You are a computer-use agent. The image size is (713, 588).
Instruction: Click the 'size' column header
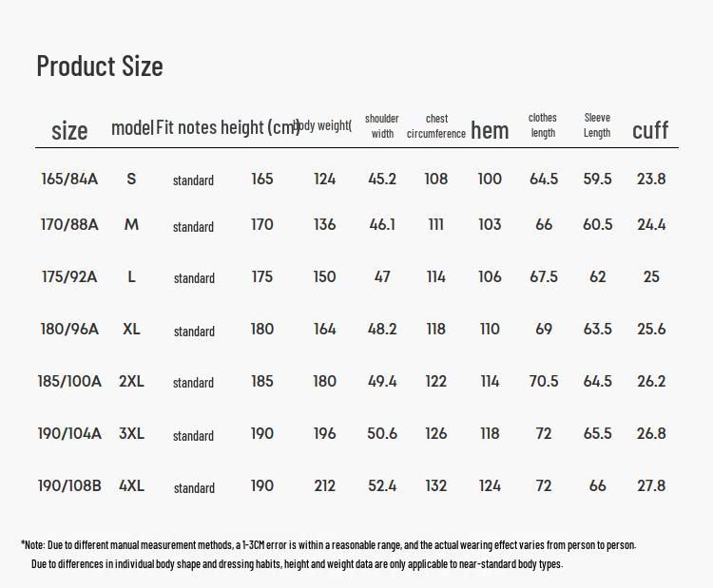pos(69,130)
